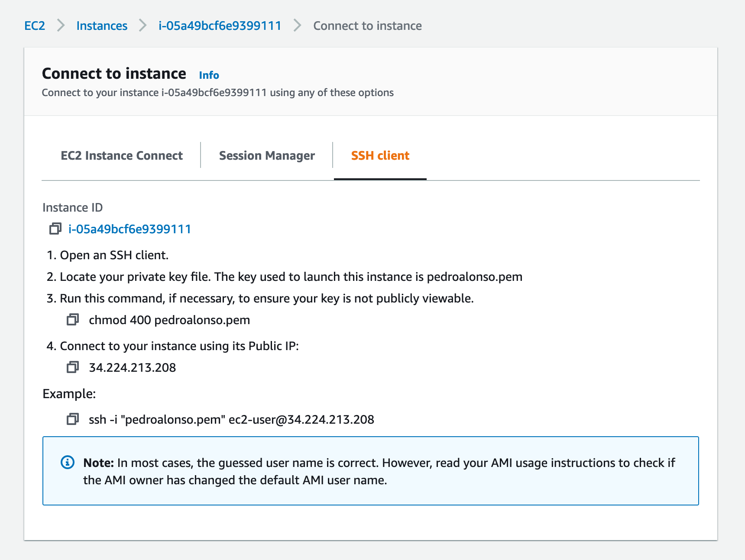This screenshot has width=745, height=560.
Task: Switch to the Session Manager tab
Action: [266, 155]
